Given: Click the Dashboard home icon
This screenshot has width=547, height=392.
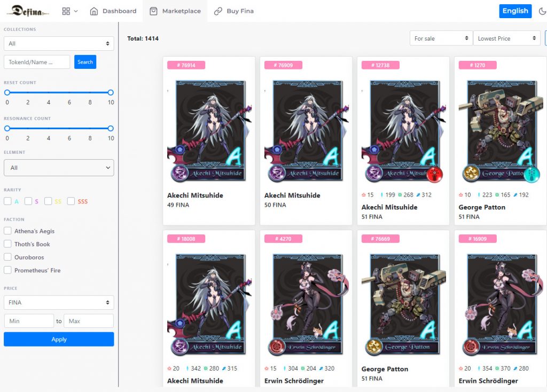Looking at the screenshot, I should coord(94,11).
